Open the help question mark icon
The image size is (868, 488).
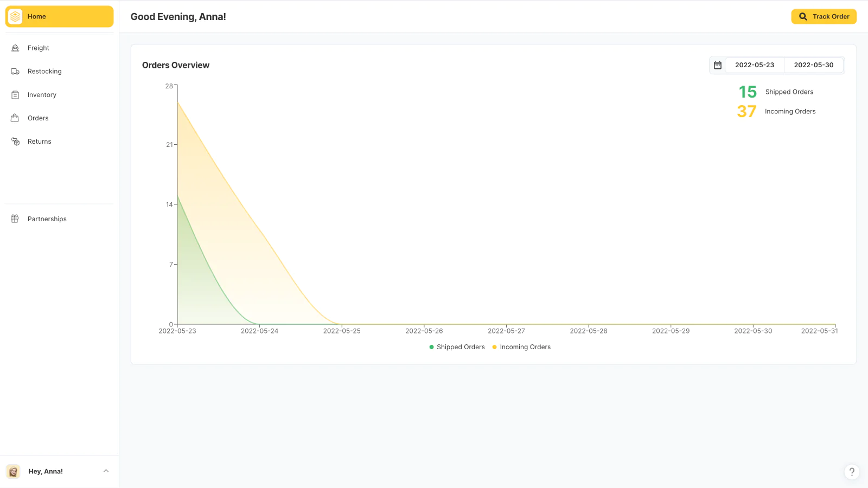click(852, 472)
